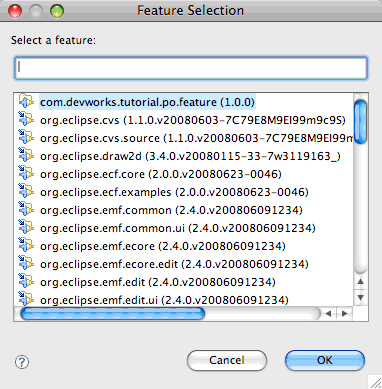Click the horizontal scrollbar left arrow
382x389 pixels.
(328, 314)
